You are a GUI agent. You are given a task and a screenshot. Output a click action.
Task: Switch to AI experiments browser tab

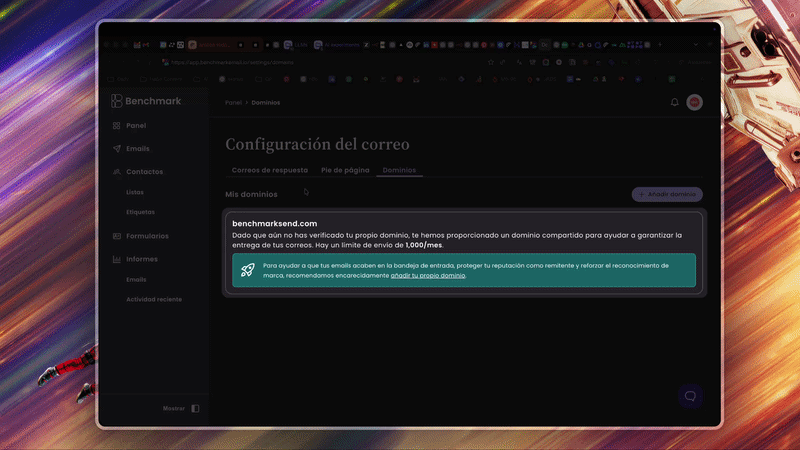pyautogui.click(x=337, y=45)
